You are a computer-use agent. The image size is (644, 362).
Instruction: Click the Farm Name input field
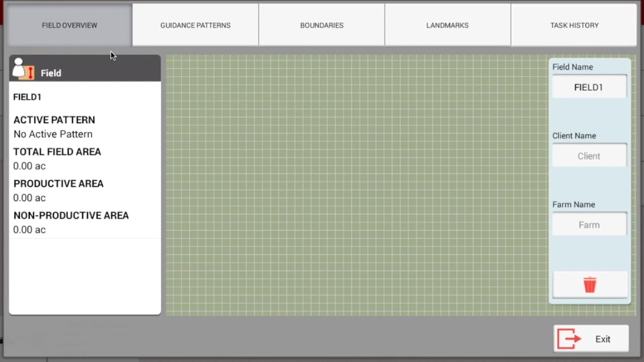[x=589, y=225]
